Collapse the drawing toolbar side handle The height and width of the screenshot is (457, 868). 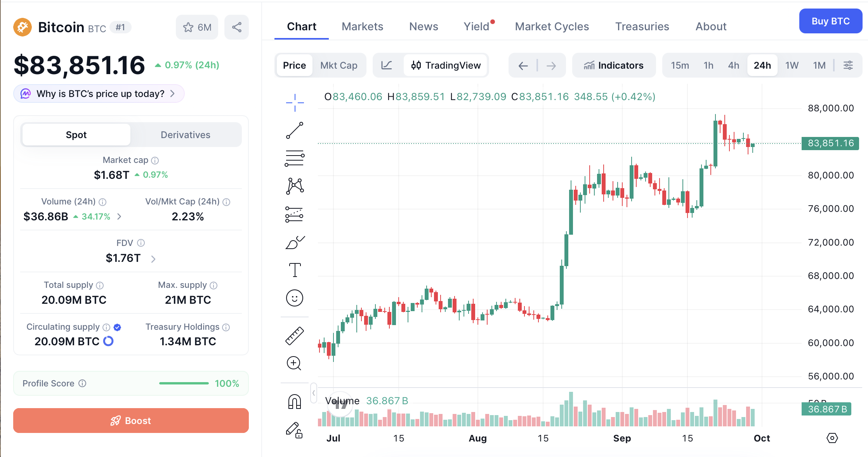pyautogui.click(x=314, y=393)
